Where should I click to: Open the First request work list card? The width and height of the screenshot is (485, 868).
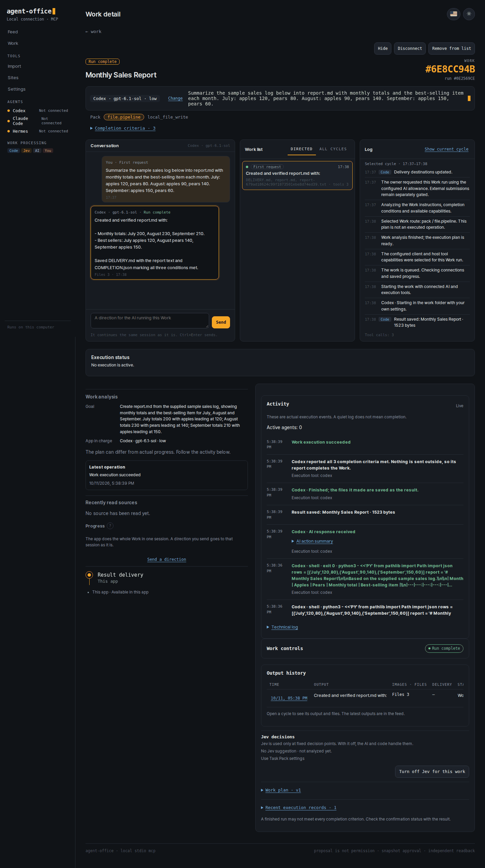click(x=297, y=175)
